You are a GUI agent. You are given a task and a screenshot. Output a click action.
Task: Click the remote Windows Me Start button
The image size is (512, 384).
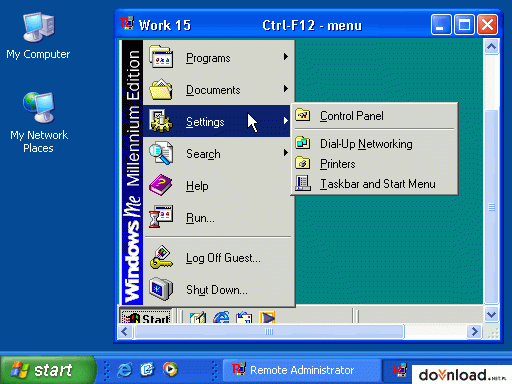(146, 317)
